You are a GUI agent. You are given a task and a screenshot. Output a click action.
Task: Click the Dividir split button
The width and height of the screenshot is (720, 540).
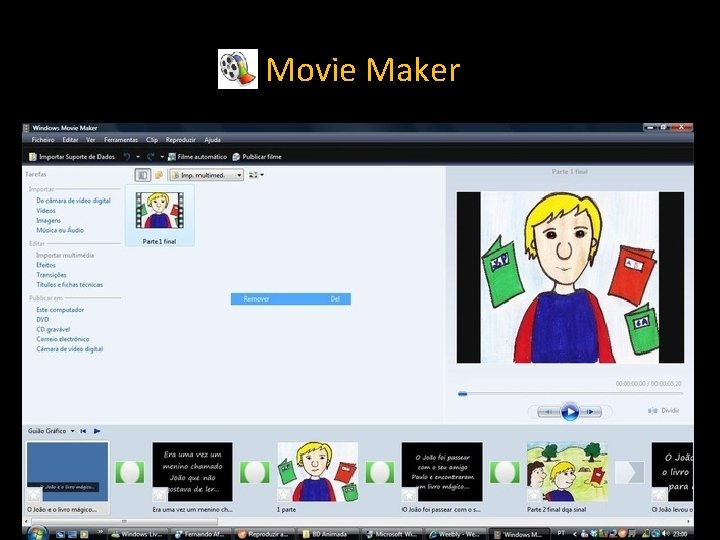pyautogui.click(x=664, y=411)
